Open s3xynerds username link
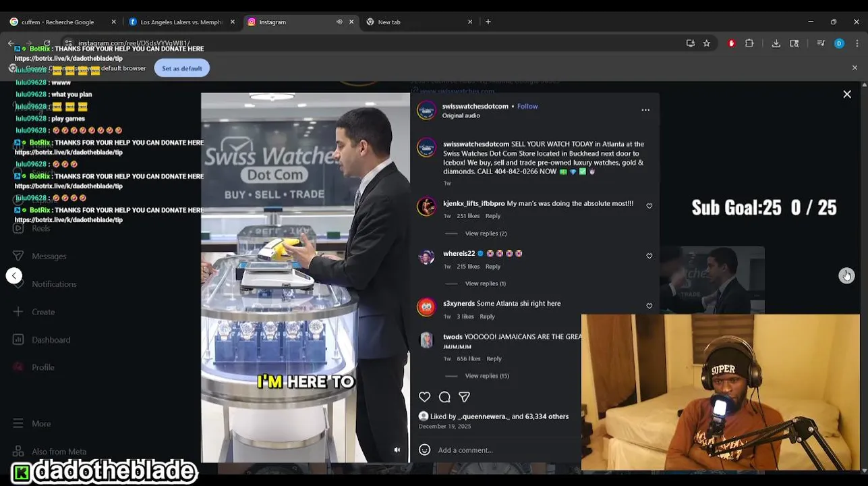 tap(459, 304)
